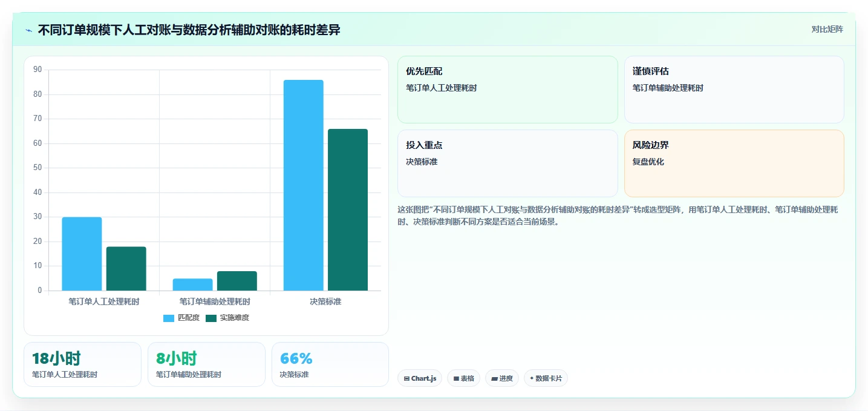The height and width of the screenshot is (411, 868).
Task: Click the 数据卡片 tag chip
Action: (546, 378)
